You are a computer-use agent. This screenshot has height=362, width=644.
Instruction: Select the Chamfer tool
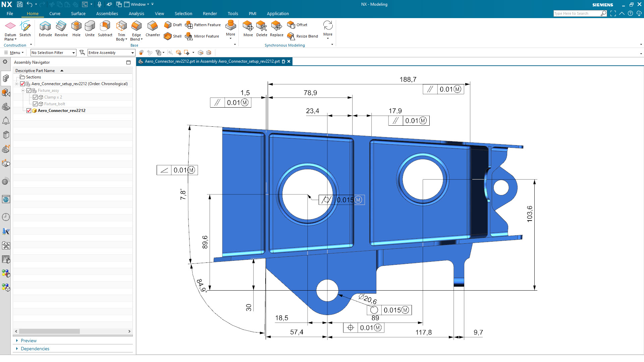coord(153,29)
